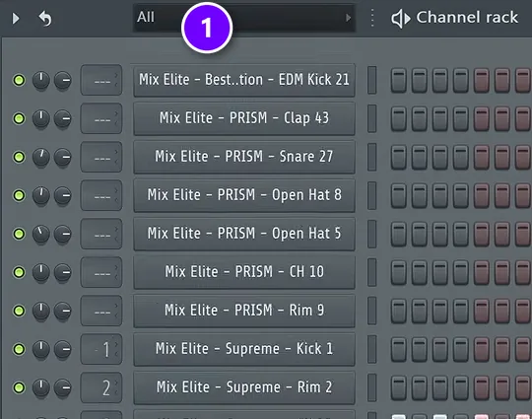Mute the PRISM Rim 9 channel
This screenshot has height=419, width=532.
[x=19, y=311]
